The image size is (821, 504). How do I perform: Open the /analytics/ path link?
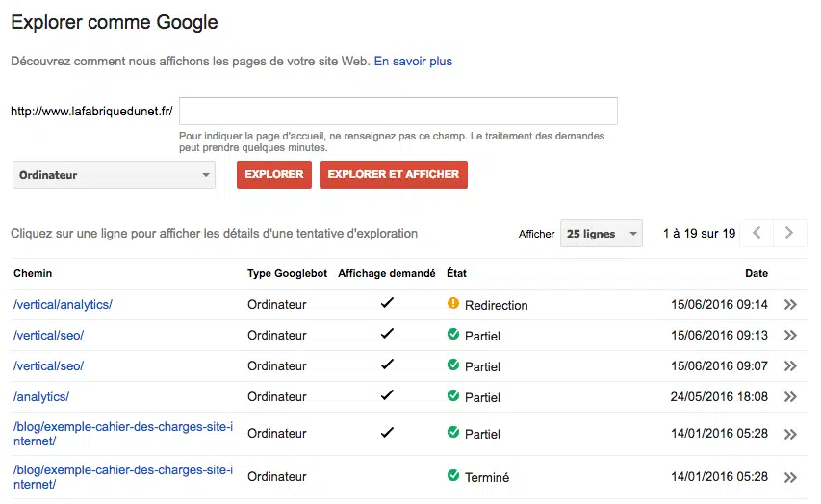tap(41, 397)
